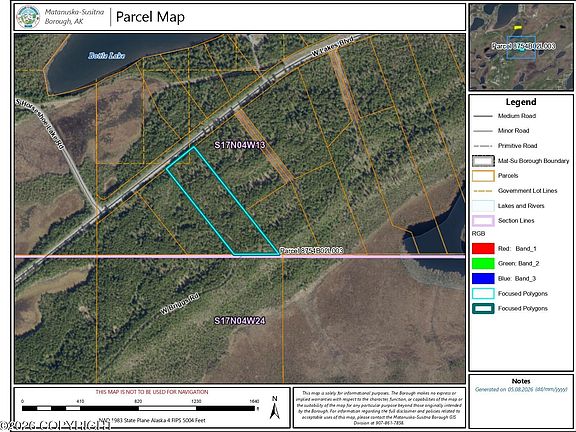
Task: Click the map disclaimer paragraph
Action: coord(379,408)
